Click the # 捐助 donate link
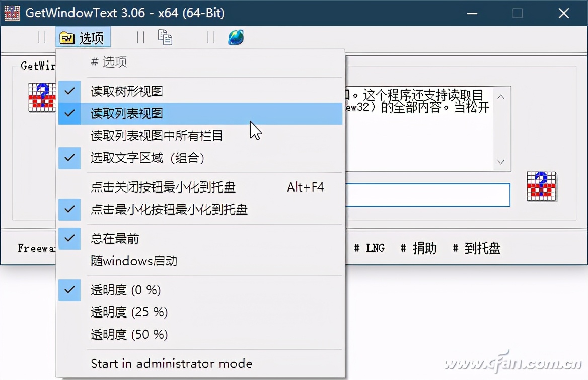Image resolution: width=588 pixels, height=380 pixels. [x=418, y=248]
